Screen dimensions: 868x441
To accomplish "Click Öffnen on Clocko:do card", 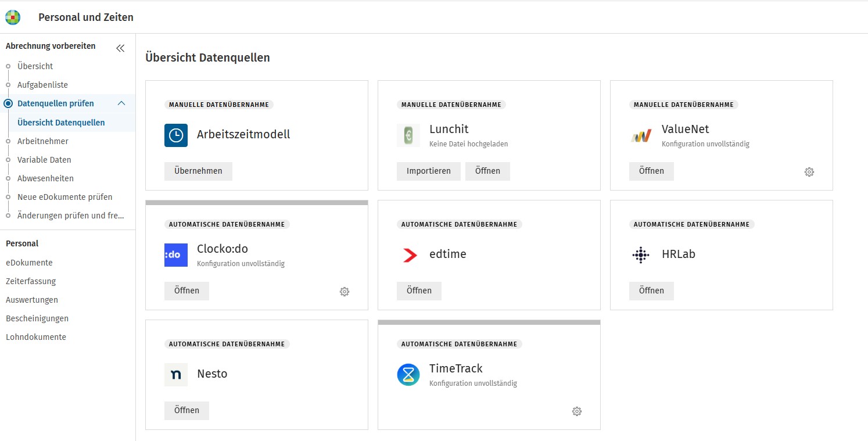I will pos(186,291).
